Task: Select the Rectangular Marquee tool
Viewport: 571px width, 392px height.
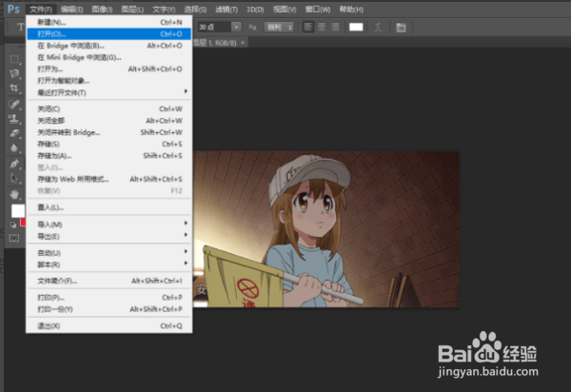Action: coord(14,59)
